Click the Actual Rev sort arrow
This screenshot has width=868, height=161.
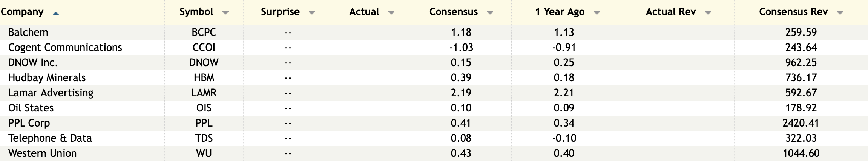pyautogui.click(x=708, y=13)
